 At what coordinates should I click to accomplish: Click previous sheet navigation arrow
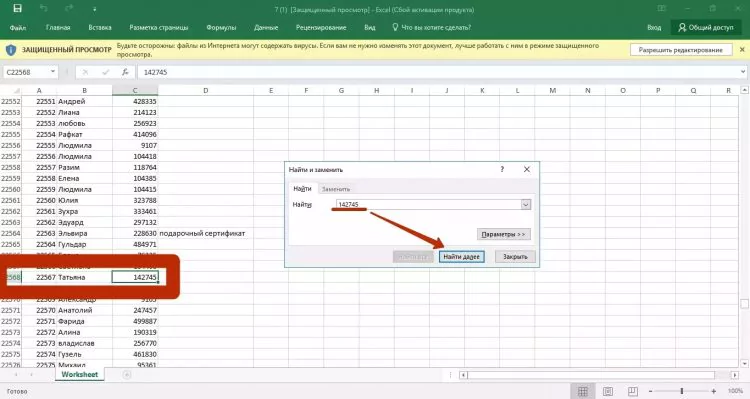click(17, 375)
